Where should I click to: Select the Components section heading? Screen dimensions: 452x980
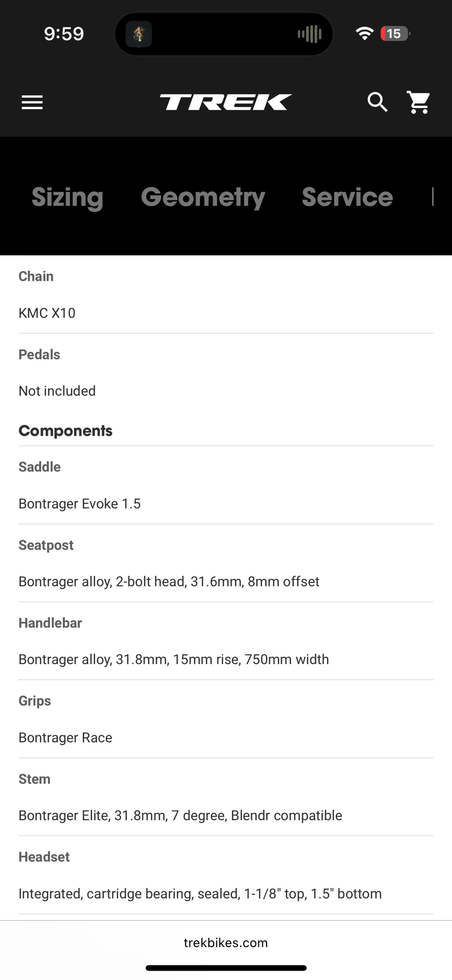[x=66, y=430]
